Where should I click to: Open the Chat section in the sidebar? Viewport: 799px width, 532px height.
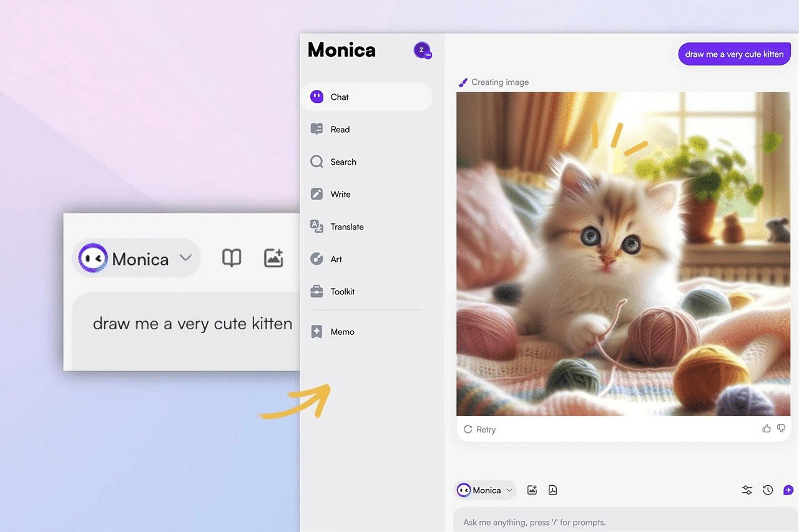point(366,97)
